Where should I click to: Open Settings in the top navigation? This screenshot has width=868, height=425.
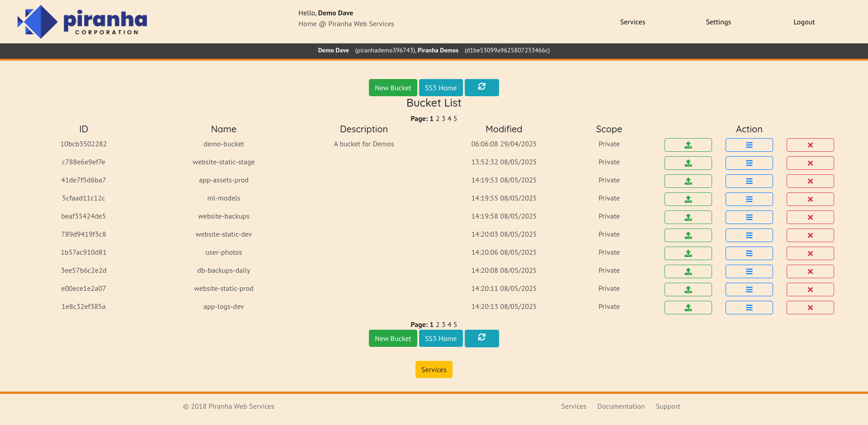(718, 22)
